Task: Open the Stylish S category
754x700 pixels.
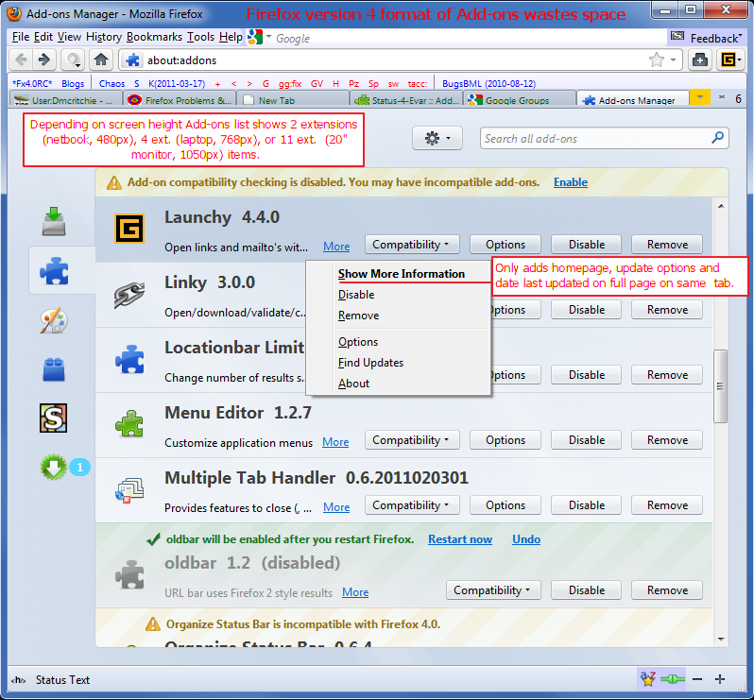Action: point(53,418)
